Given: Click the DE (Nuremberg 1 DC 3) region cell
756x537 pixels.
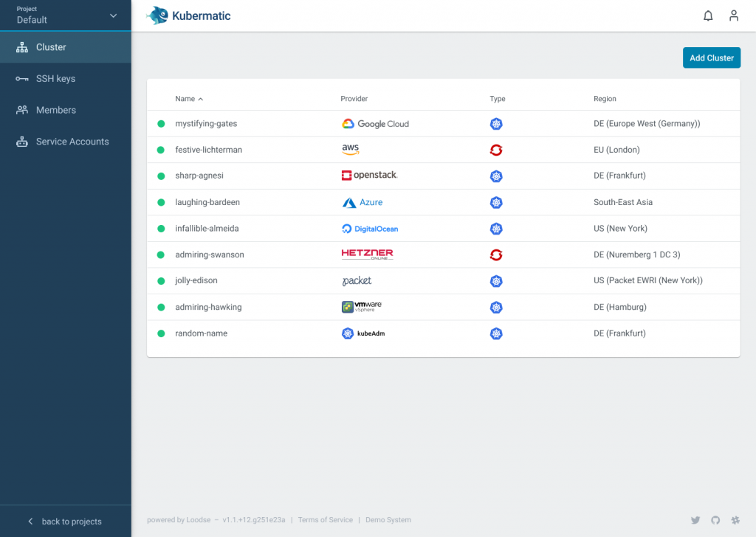Looking at the screenshot, I should [637, 254].
